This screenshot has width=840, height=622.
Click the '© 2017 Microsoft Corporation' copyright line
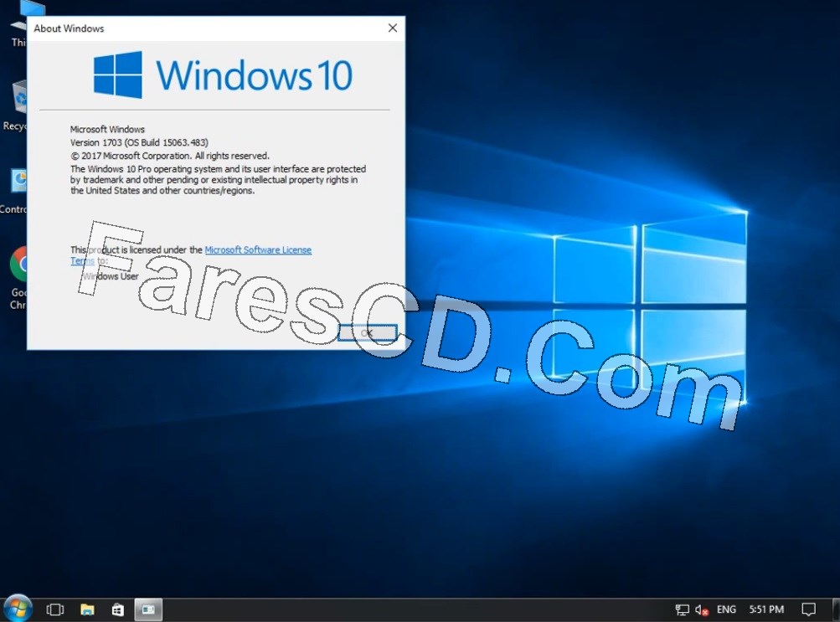coord(170,156)
